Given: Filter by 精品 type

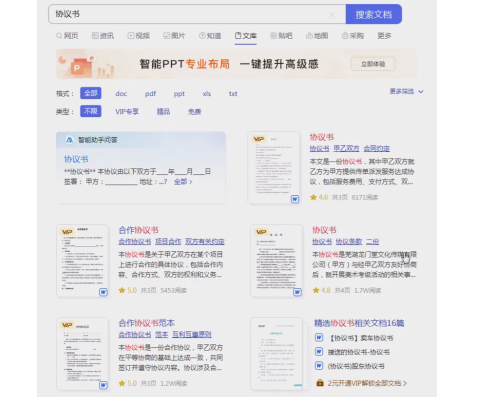Looking at the screenshot, I should coord(163,112).
